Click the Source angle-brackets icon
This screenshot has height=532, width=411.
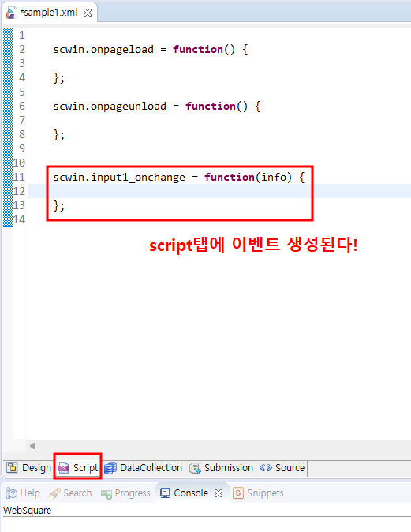click(266, 468)
